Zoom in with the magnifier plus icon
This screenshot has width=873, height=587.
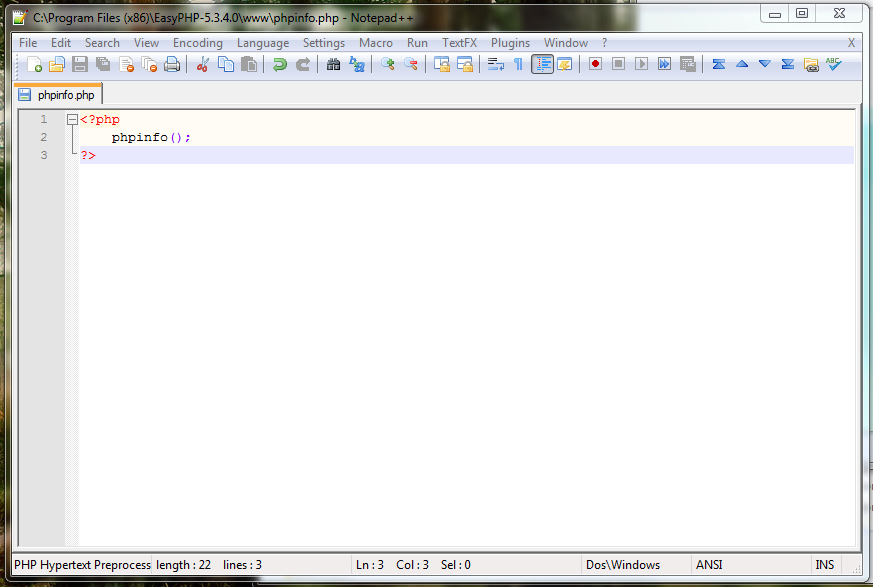click(x=388, y=65)
